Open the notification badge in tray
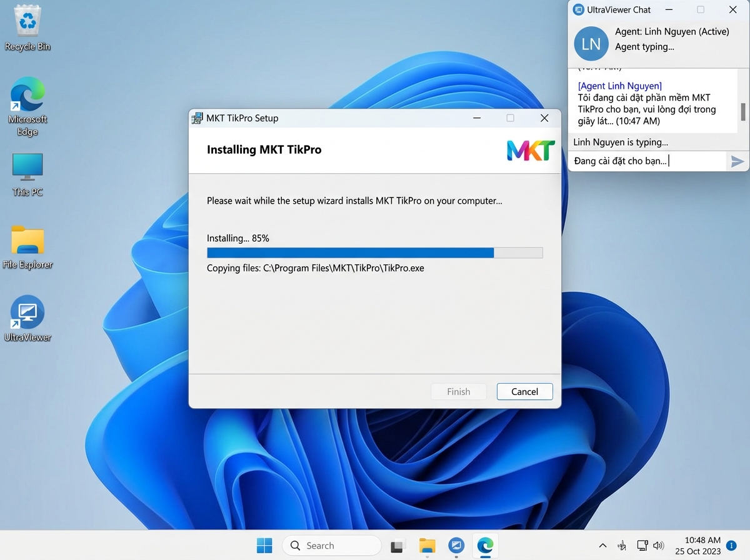Viewport: 750px width, 560px height. pyautogui.click(x=732, y=546)
